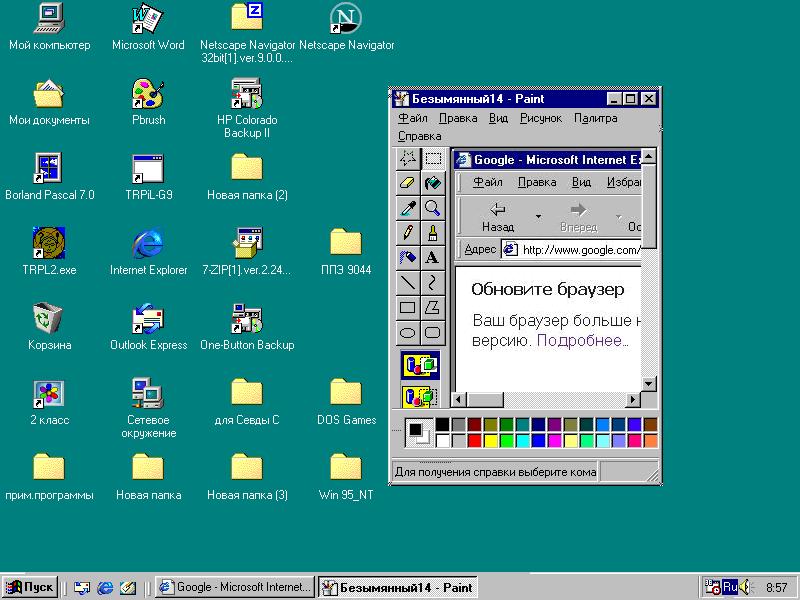Select the straight Line tool

[x=408, y=283]
